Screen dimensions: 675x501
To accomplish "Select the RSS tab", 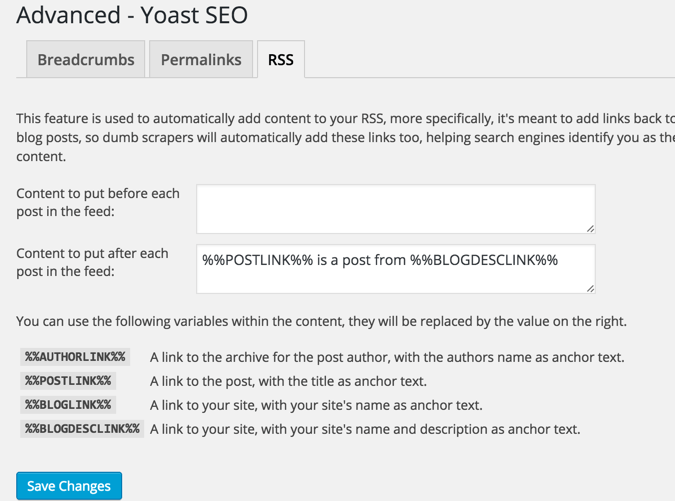I will (281, 60).
